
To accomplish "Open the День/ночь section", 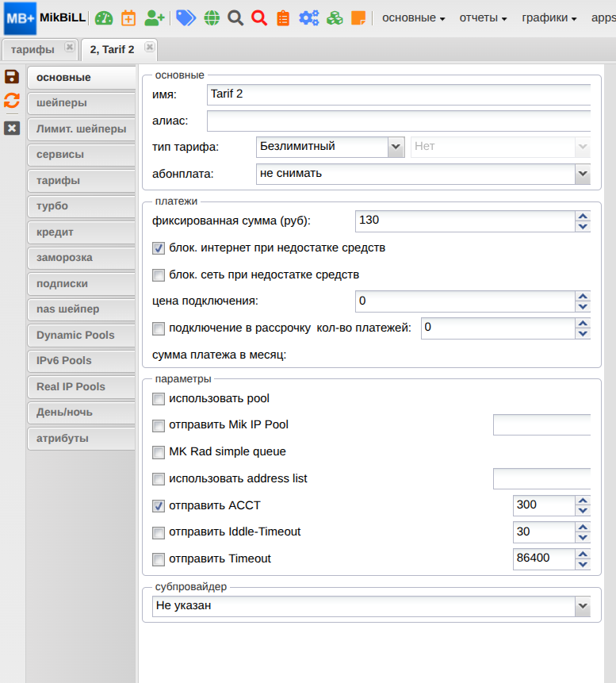I will pyautogui.click(x=82, y=412).
